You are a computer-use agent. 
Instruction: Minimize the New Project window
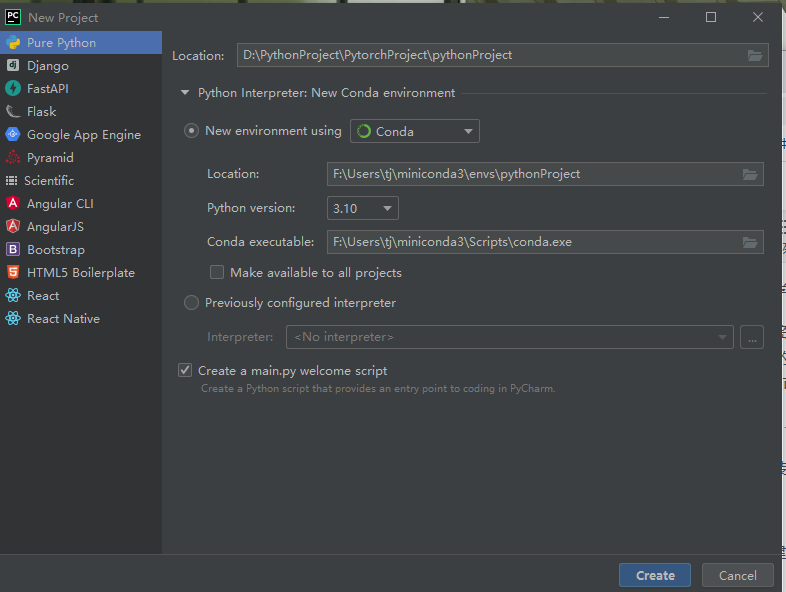[664, 17]
